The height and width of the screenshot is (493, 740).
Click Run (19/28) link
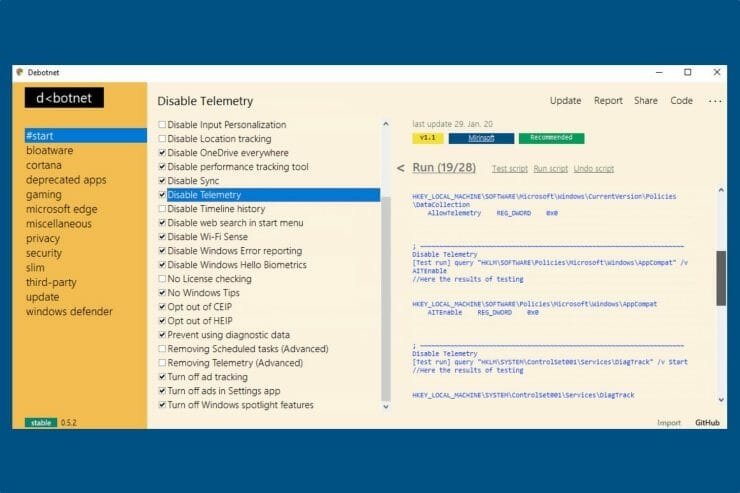coord(444,167)
